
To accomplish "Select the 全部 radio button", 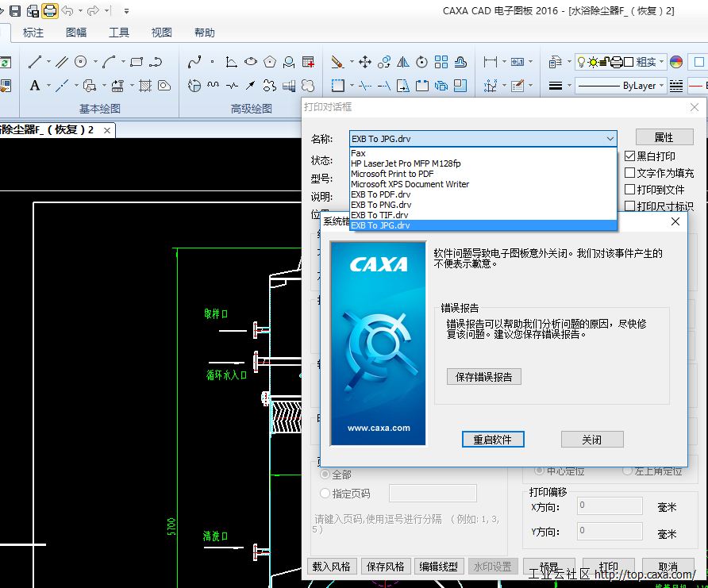I will 325,475.
